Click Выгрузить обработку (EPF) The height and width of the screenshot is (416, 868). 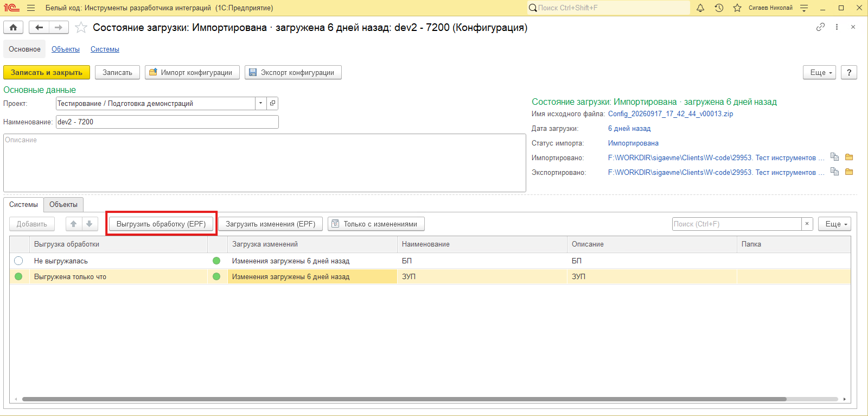tap(161, 224)
